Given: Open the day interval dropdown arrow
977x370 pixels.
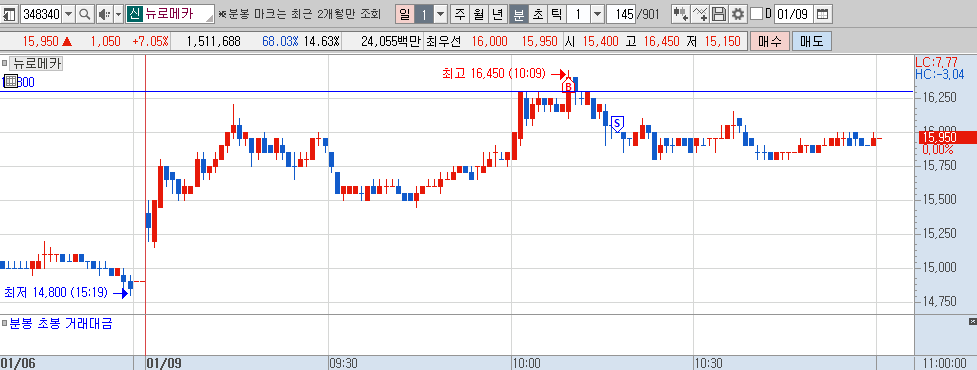Looking at the screenshot, I should 441,13.
